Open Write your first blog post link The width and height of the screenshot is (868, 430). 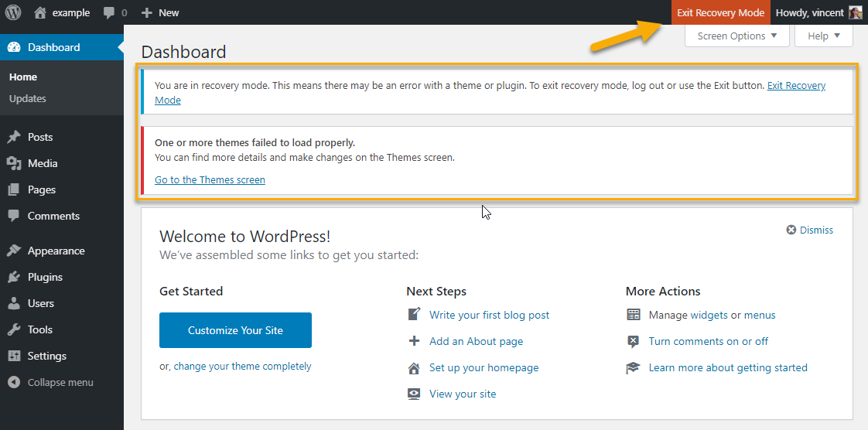coord(490,315)
